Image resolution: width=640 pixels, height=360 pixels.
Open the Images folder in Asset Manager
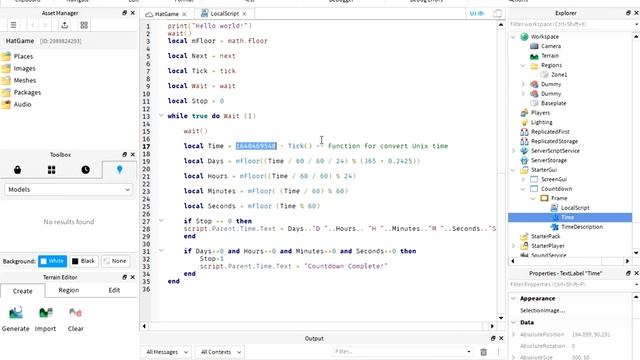(18, 68)
